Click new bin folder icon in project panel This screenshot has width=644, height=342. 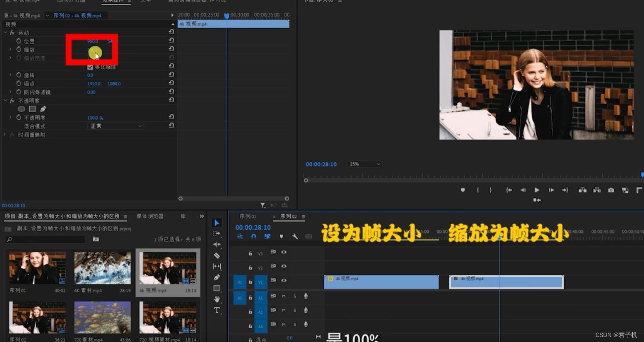(x=96, y=239)
